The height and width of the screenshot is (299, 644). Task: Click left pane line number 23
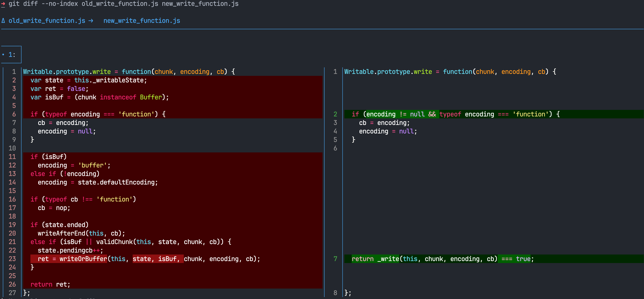12,259
